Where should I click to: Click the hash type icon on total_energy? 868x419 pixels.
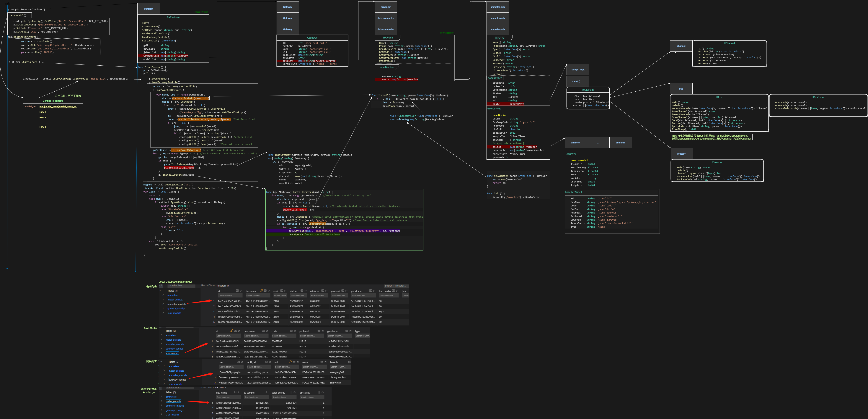pos(291,392)
